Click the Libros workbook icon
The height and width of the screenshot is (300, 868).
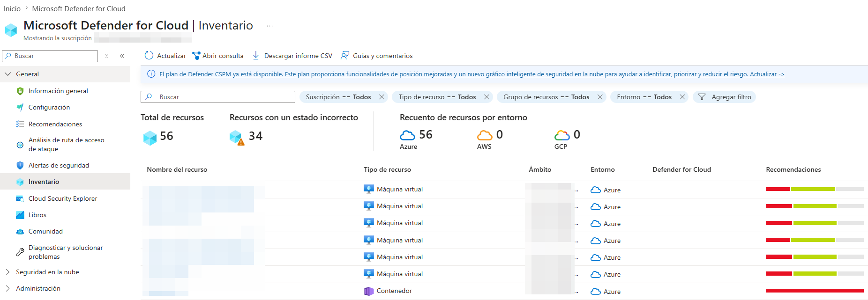(x=20, y=215)
